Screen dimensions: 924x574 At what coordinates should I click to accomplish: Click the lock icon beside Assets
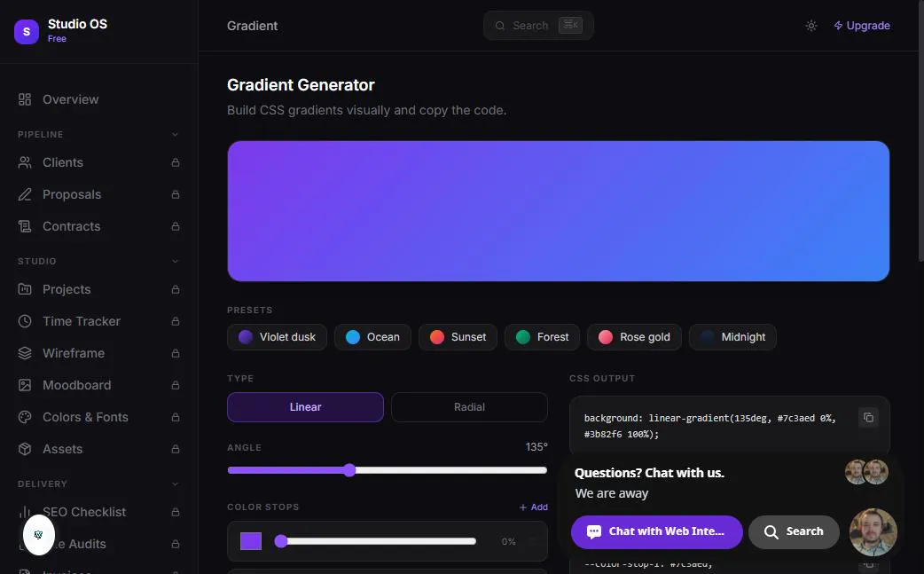[x=176, y=449]
